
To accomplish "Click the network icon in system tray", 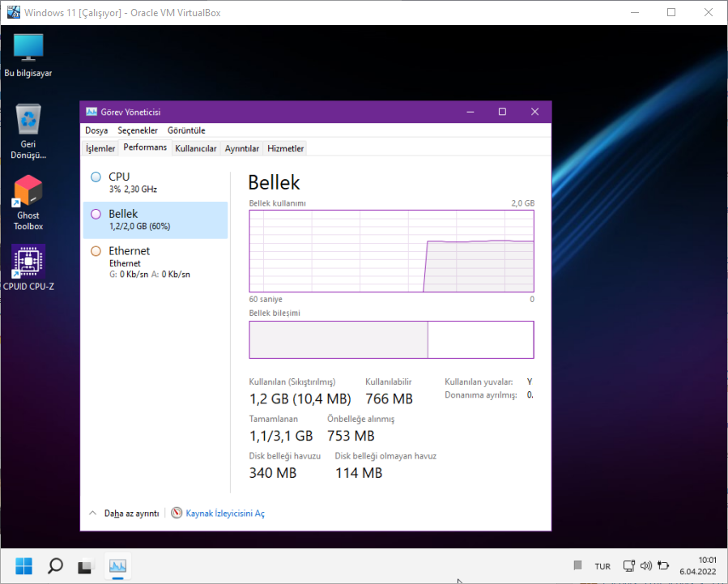I will 628,566.
